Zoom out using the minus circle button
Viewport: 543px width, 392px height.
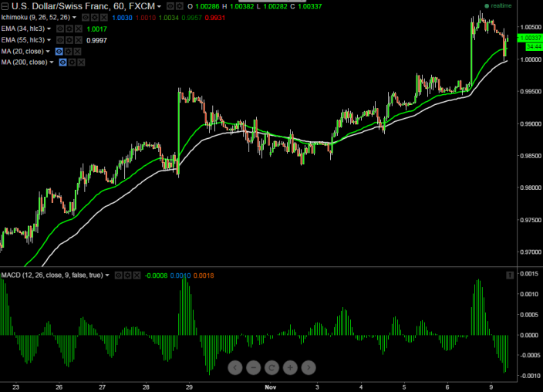tap(254, 368)
